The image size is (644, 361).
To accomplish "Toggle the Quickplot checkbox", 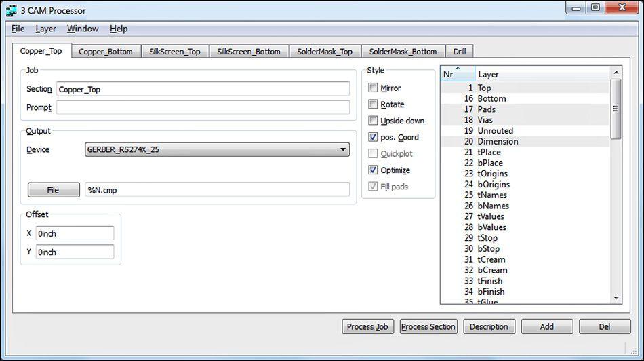I will tap(373, 153).
